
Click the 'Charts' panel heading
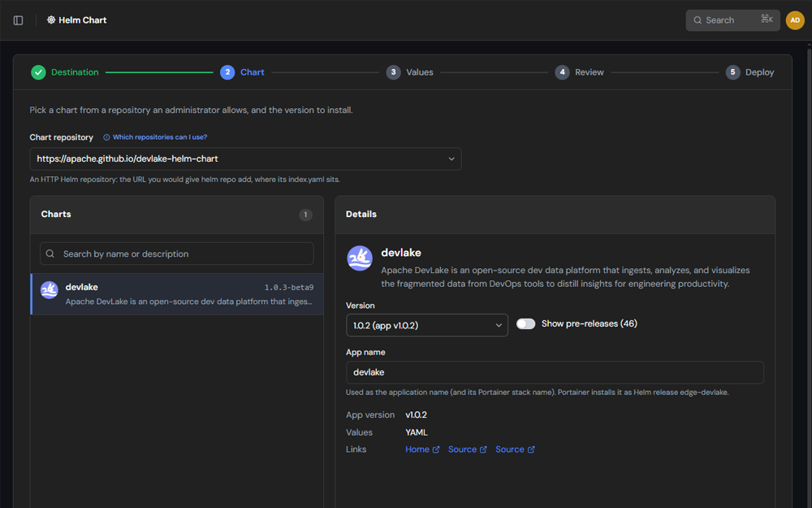click(56, 214)
